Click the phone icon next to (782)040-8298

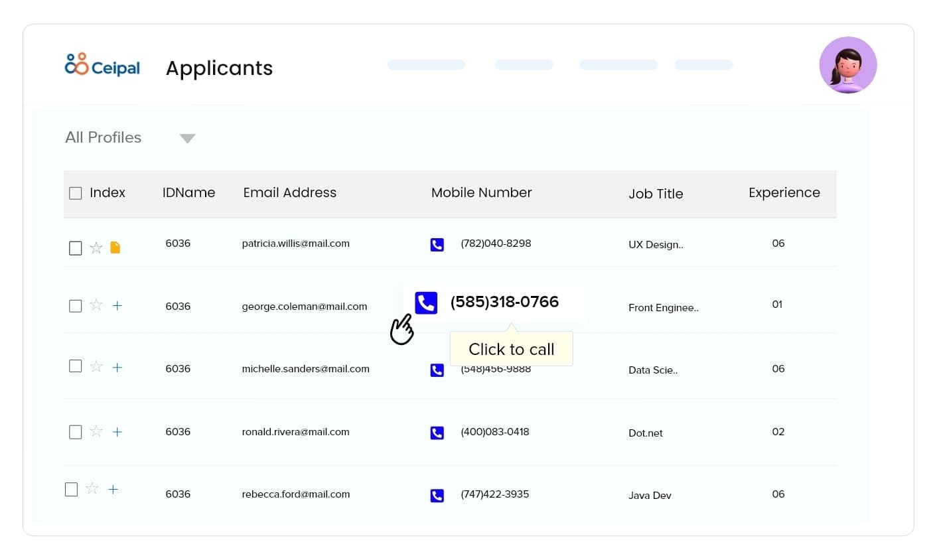[437, 245]
